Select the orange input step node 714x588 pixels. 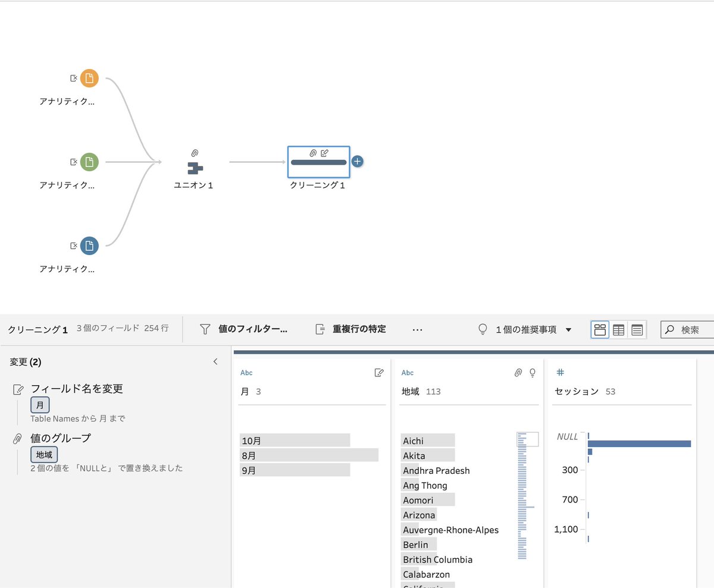click(89, 78)
